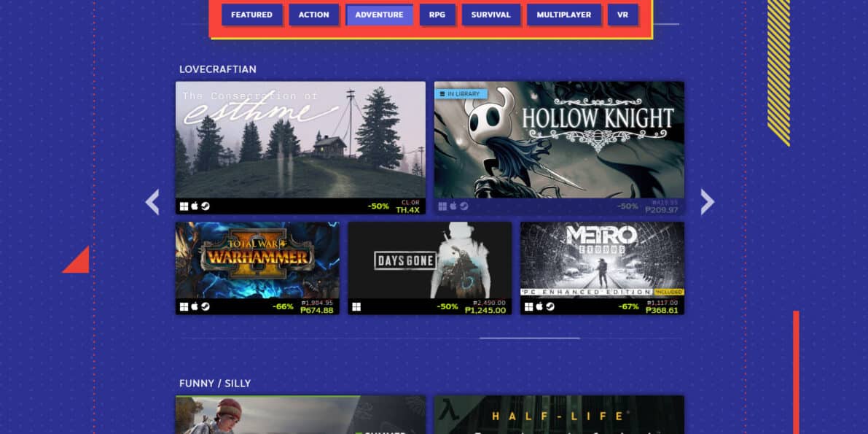Open the Hollow Knight game artwork

pyautogui.click(x=559, y=139)
